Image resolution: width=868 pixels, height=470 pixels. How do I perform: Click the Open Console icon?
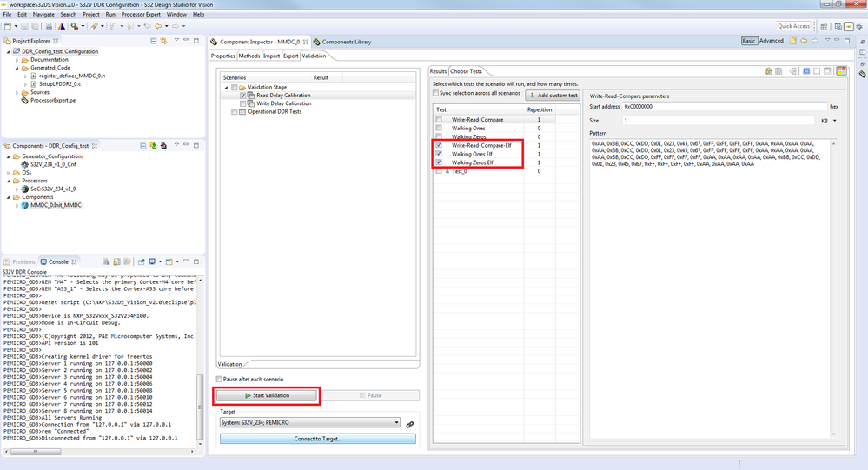coord(169,261)
